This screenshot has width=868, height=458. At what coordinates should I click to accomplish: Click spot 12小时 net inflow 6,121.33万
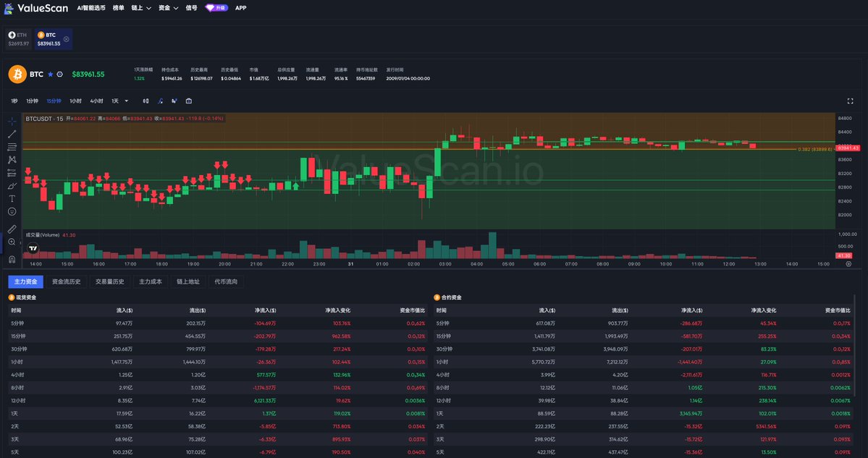[x=265, y=400]
